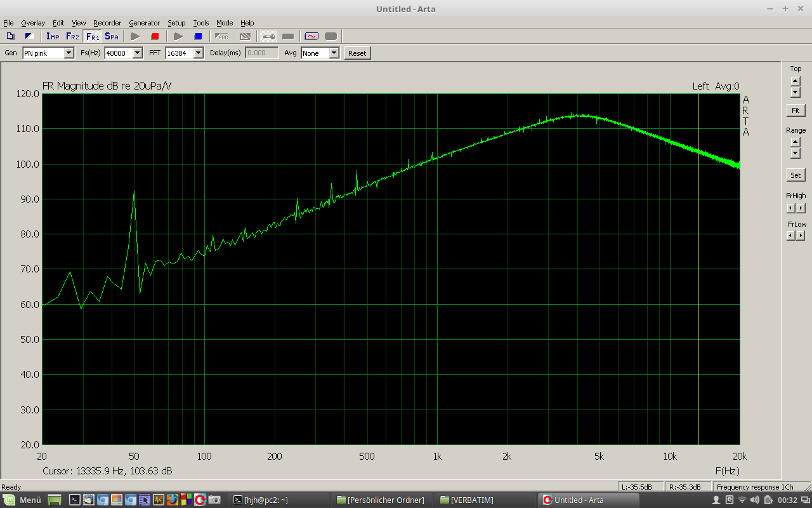The image size is (812, 508).
Task: Switch to IMP impulse response mode
Action: pyautogui.click(x=53, y=36)
